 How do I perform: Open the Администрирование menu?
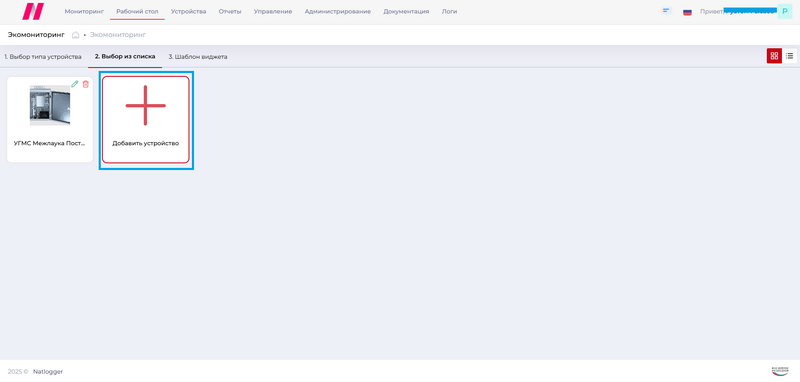pyautogui.click(x=338, y=11)
